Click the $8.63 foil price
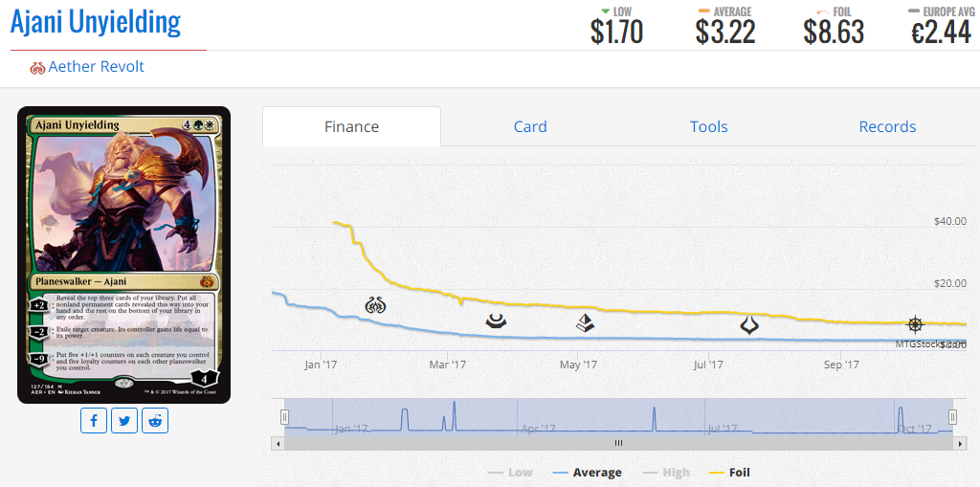980x487 pixels. pyautogui.click(x=834, y=32)
